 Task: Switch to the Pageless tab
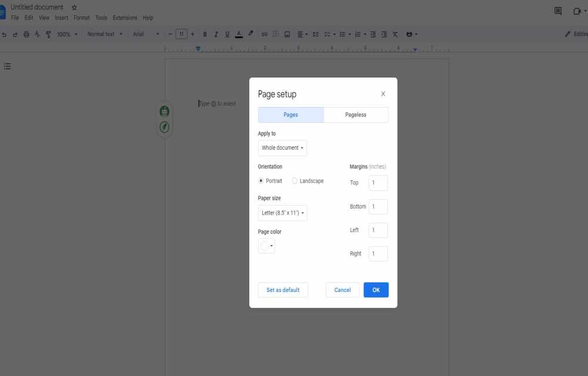click(356, 115)
